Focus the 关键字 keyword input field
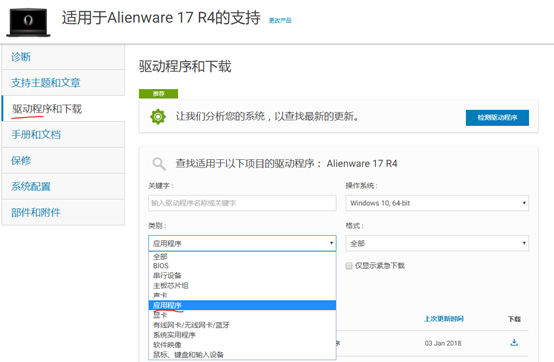Viewport: 554px width, 362px height. (x=242, y=203)
